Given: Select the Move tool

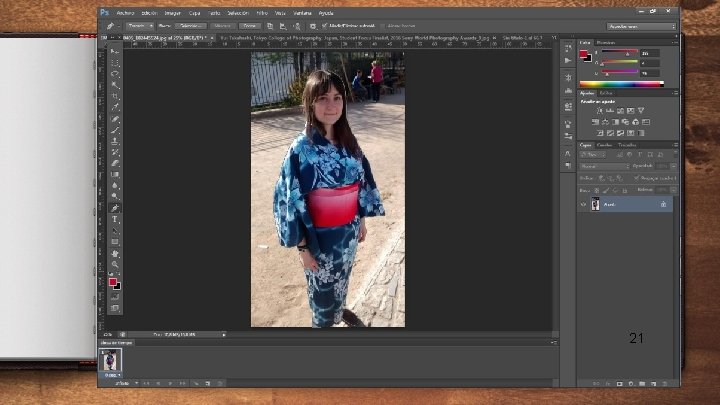Looking at the screenshot, I should (x=115, y=51).
